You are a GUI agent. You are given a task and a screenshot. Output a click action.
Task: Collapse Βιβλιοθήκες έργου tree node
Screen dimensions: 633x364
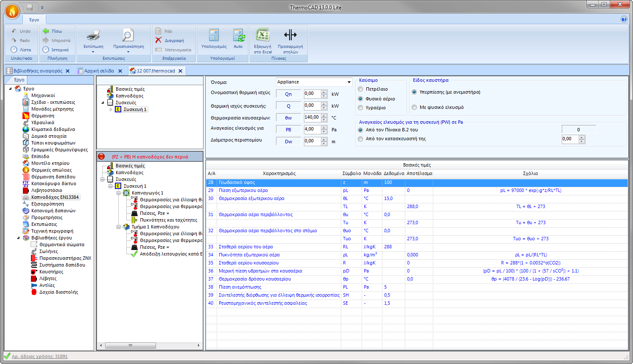[x=19, y=238]
